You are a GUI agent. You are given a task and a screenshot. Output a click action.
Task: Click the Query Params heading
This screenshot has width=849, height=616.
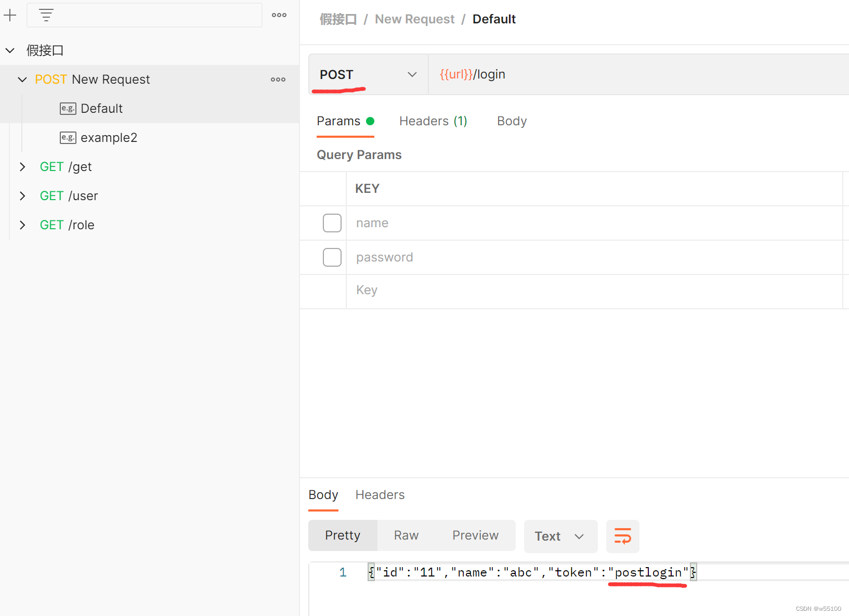pos(359,155)
